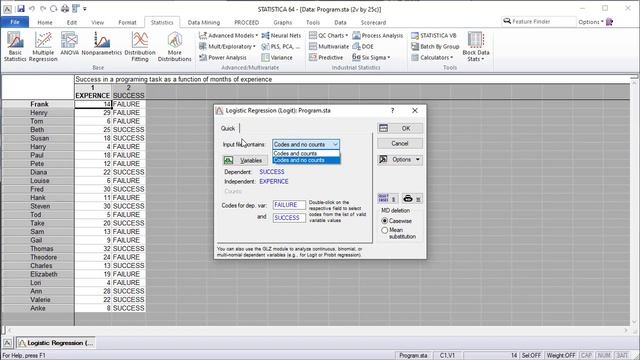640x360 pixels.
Task: Launch the ANOVA module
Action: pyautogui.click(x=69, y=44)
